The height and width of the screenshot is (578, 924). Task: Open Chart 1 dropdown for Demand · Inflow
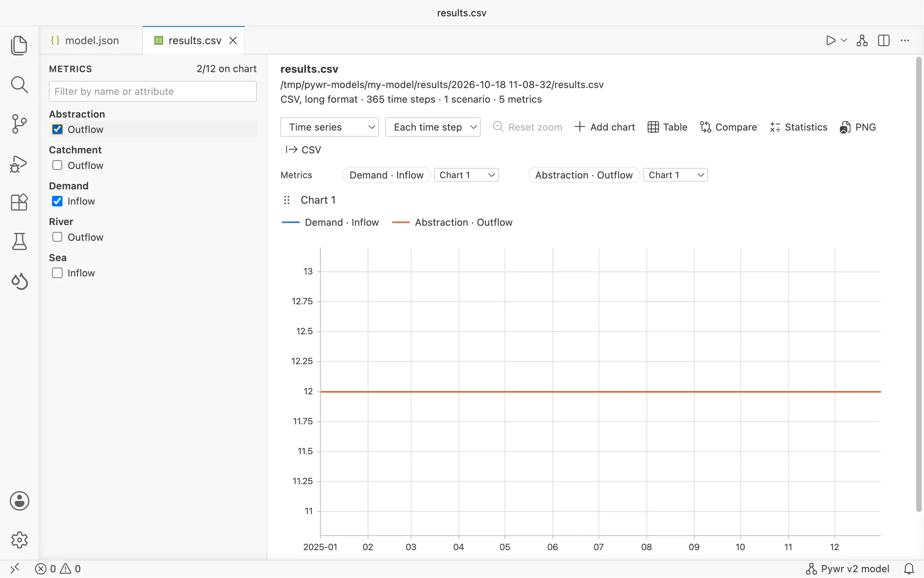tap(466, 175)
